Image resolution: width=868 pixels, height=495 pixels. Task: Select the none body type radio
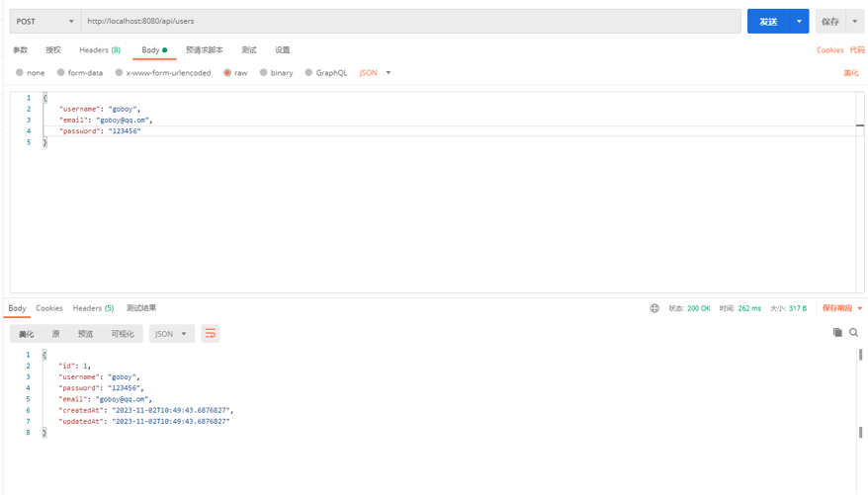20,72
